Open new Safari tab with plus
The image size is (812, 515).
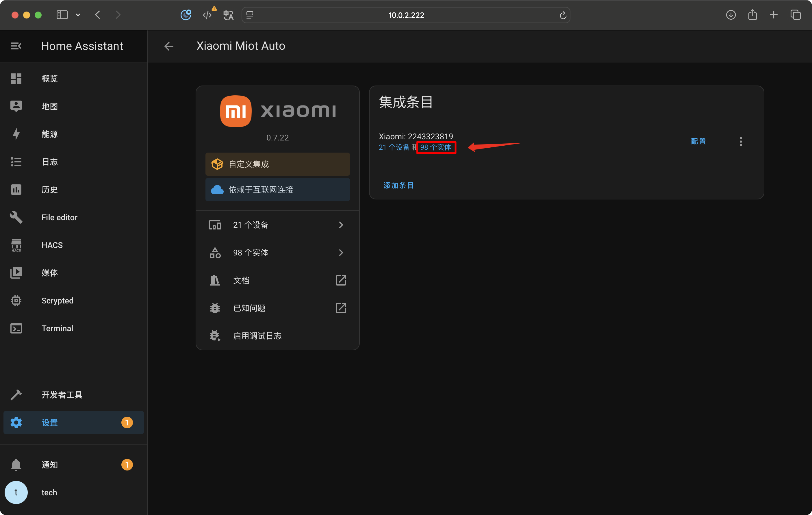[774, 15]
